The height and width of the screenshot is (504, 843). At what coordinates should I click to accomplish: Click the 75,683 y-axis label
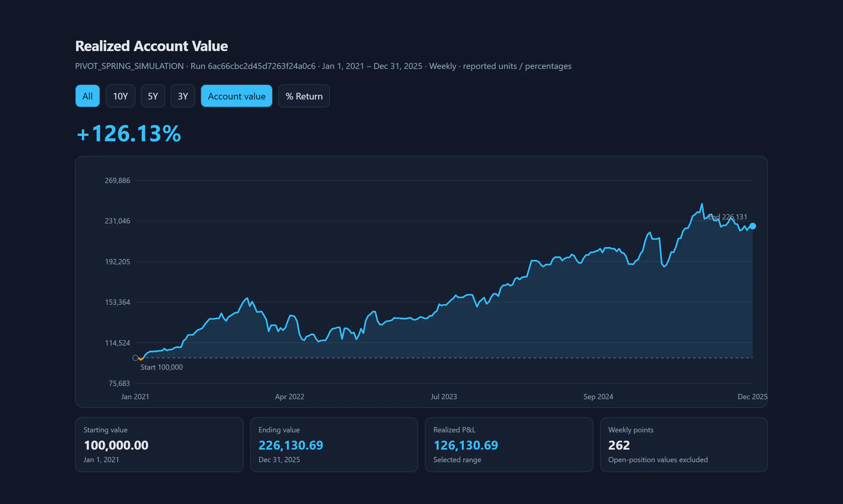click(x=119, y=383)
